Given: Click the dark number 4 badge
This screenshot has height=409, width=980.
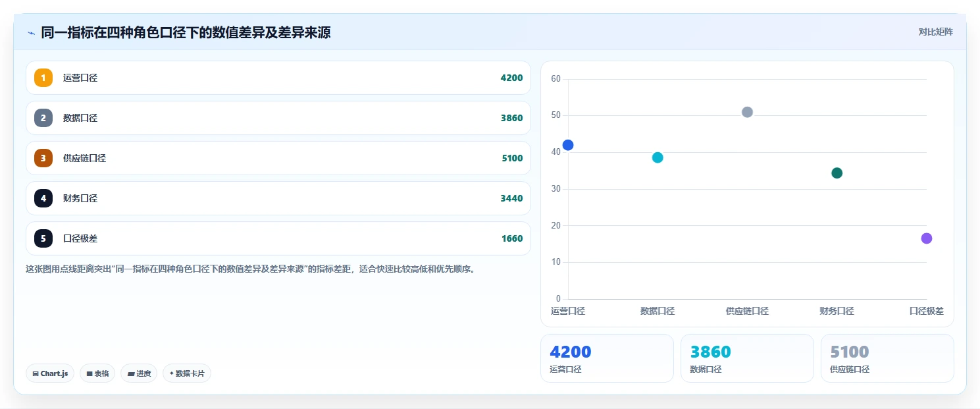Looking at the screenshot, I should [x=43, y=198].
